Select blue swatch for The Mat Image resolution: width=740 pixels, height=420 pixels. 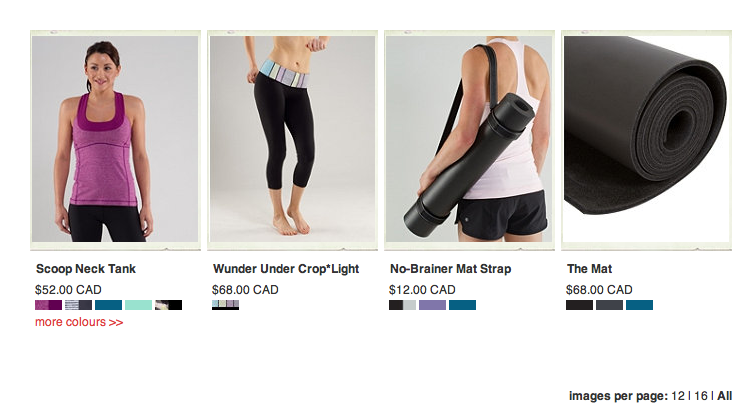point(639,305)
